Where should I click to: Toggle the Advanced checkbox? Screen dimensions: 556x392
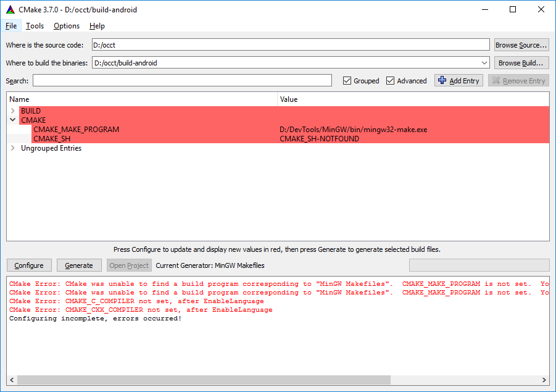pyautogui.click(x=390, y=81)
